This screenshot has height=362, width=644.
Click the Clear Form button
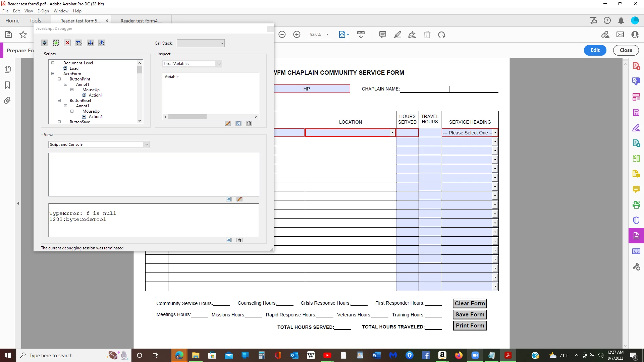[x=470, y=303]
